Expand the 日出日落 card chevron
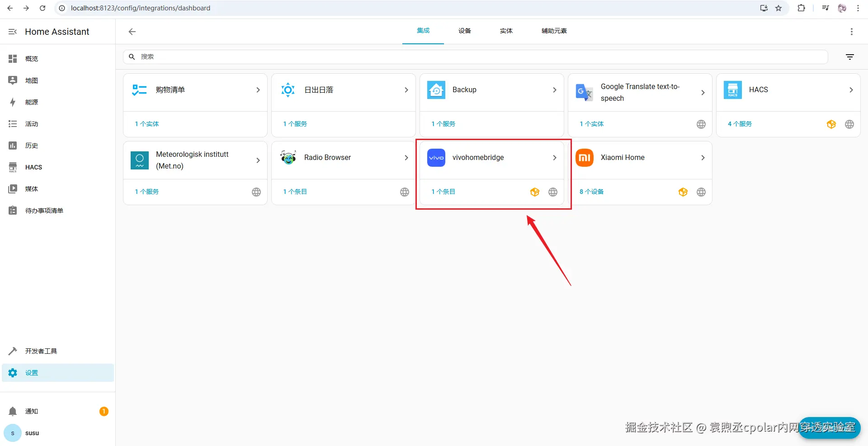Screen dimensions: 868x446 [406, 90]
